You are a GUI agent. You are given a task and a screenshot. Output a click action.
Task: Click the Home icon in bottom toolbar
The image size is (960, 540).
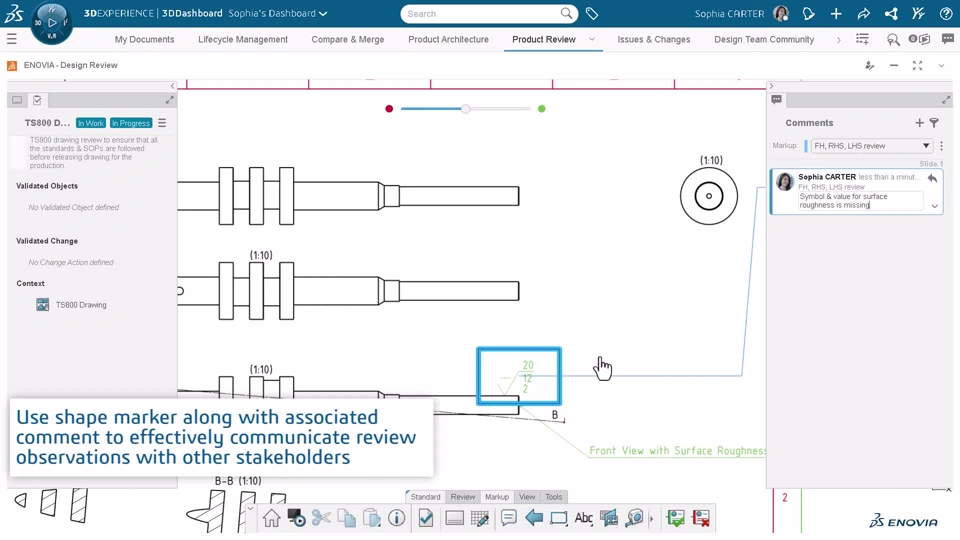(x=271, y=518)
